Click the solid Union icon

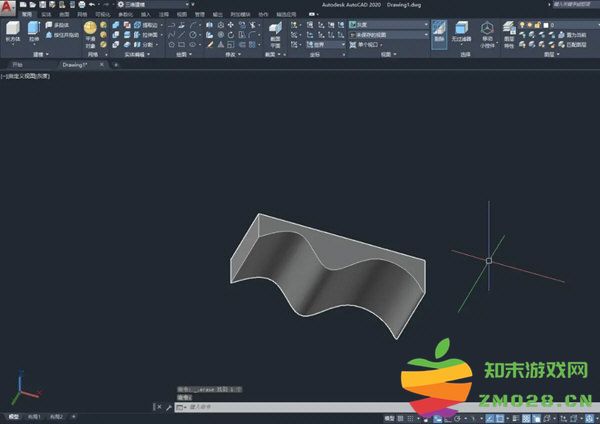[x=116, y=25]
